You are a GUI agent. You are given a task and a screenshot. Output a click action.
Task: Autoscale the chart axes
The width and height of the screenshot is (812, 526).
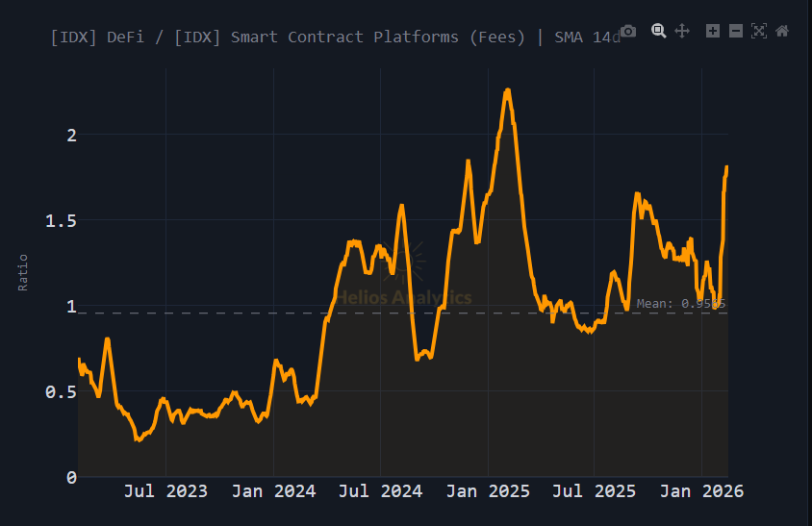759,31
